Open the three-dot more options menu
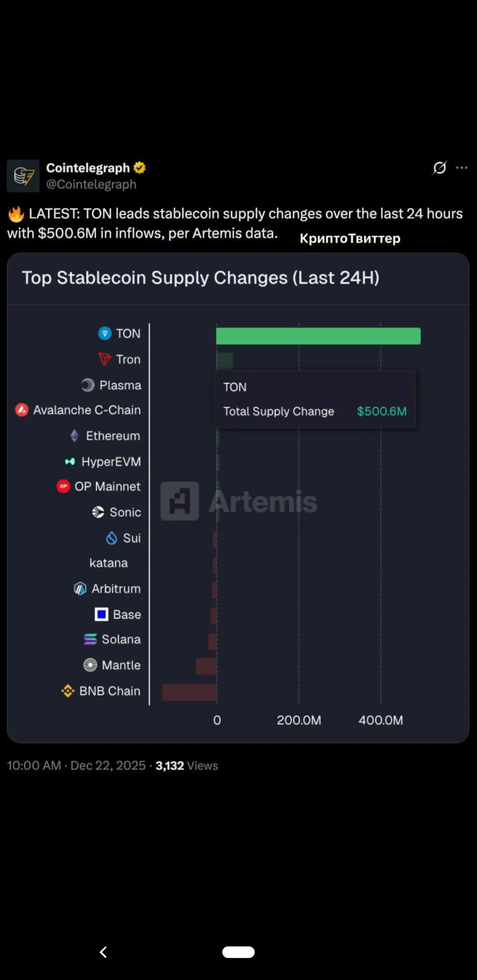 (x=461, y=168)
